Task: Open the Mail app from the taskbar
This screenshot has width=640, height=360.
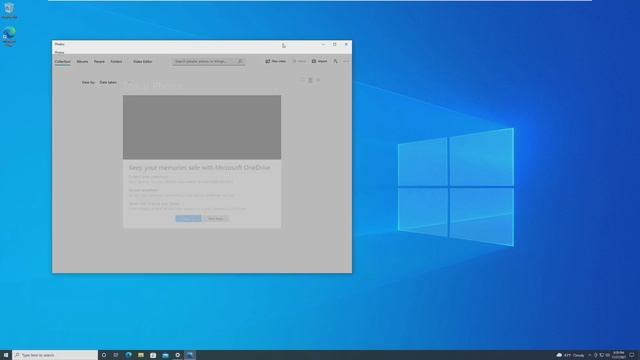Action: (x=165, y=355)
